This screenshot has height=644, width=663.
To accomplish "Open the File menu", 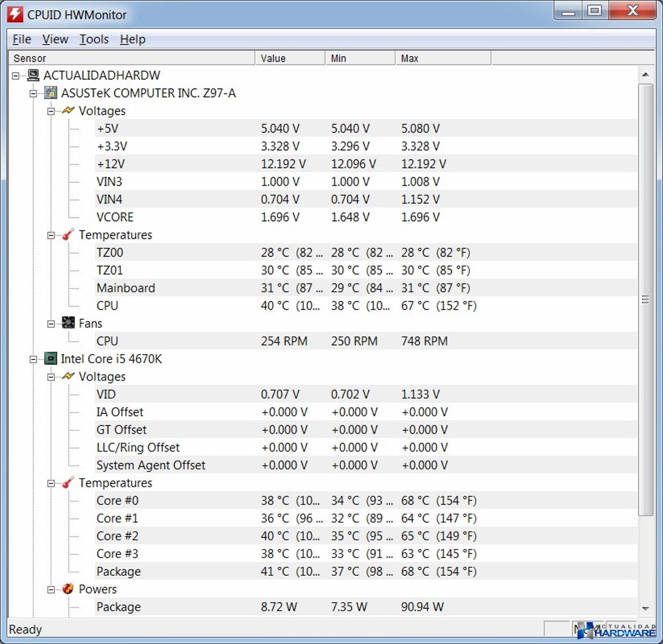I will 21,39.
